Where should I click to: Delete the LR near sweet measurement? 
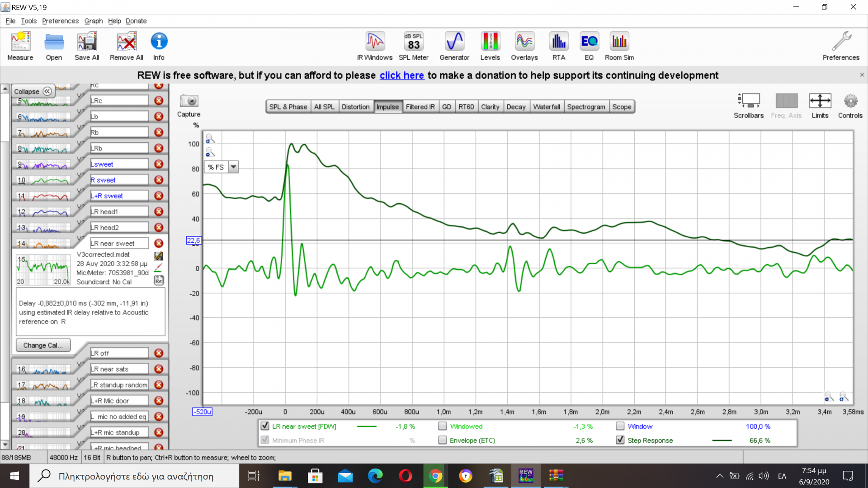click(159, 243)
